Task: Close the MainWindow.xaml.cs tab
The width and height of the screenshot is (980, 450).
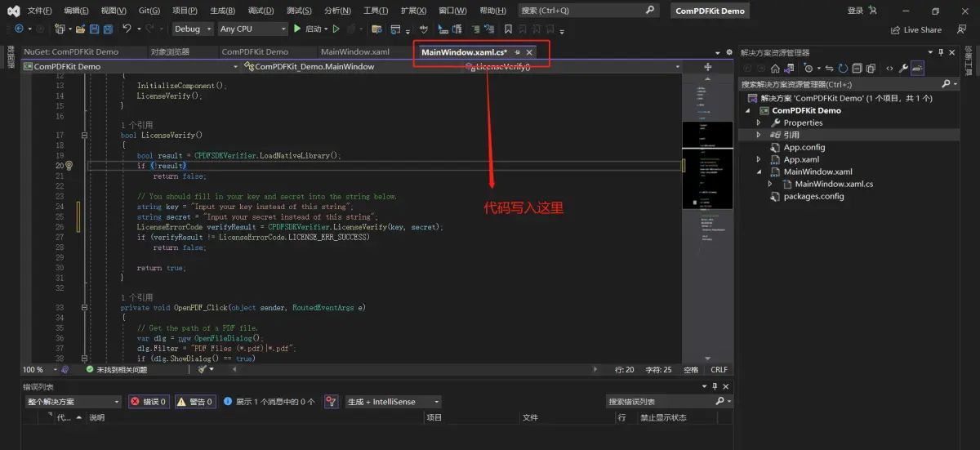Action: click(529, 52)
